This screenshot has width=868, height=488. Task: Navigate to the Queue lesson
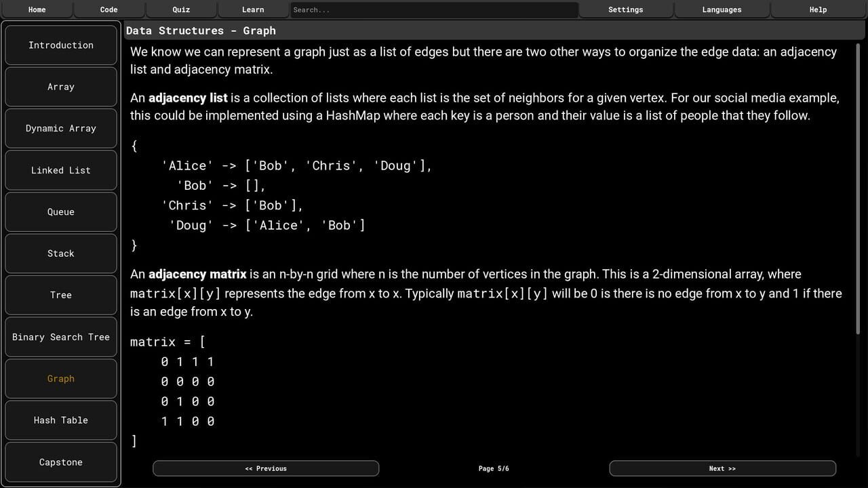click(60, 211)
